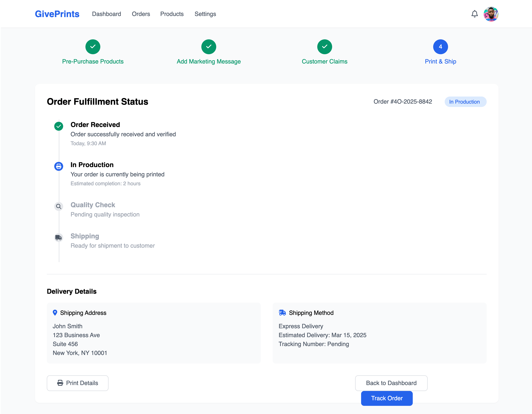This screenshot has height=414, width=532.
Task: Click the Order Received timeline heading
Action: [x=95, y=125]
